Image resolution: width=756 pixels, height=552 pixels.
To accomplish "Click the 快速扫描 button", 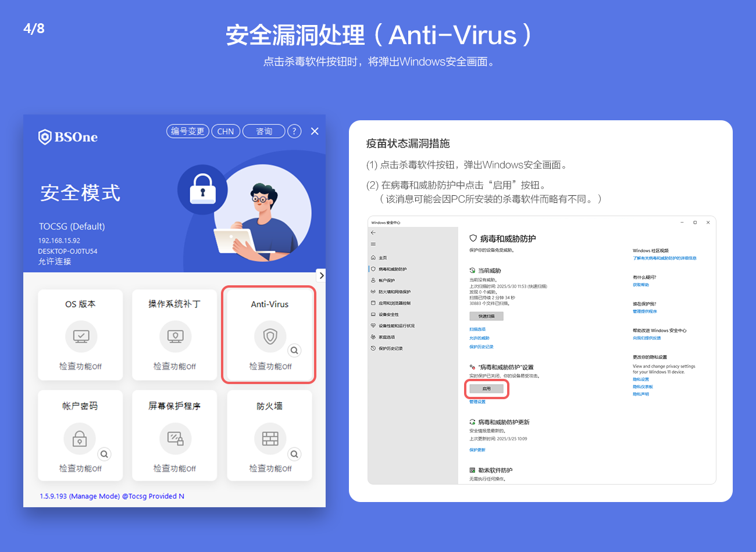I will coord(487,316).
